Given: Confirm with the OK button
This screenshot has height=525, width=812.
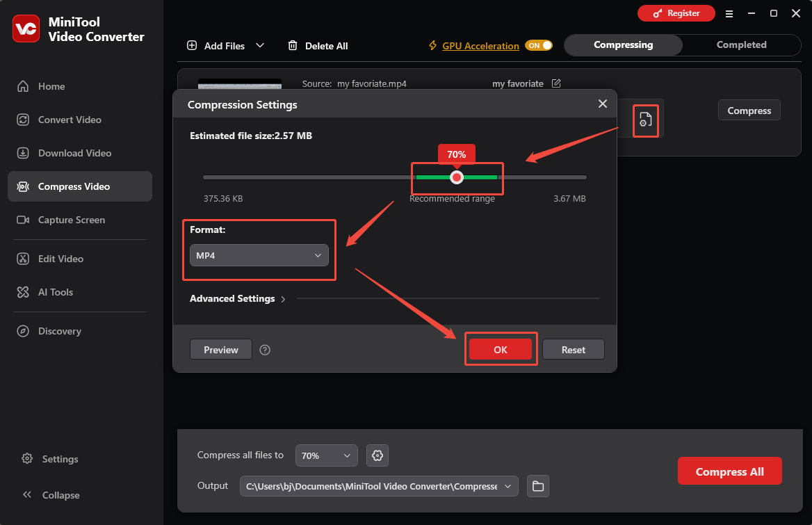Looking at the screenshot, I should (x=501, y=350).
